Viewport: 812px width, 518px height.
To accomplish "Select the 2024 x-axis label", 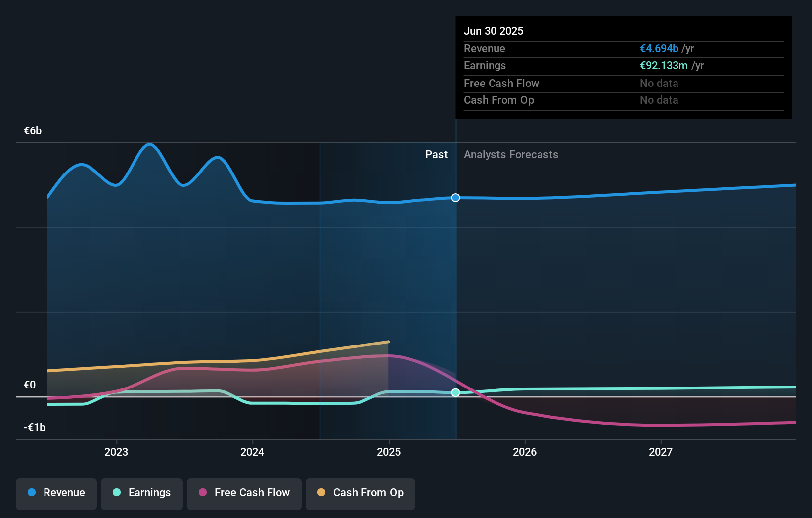I will [x=252, y=452].
